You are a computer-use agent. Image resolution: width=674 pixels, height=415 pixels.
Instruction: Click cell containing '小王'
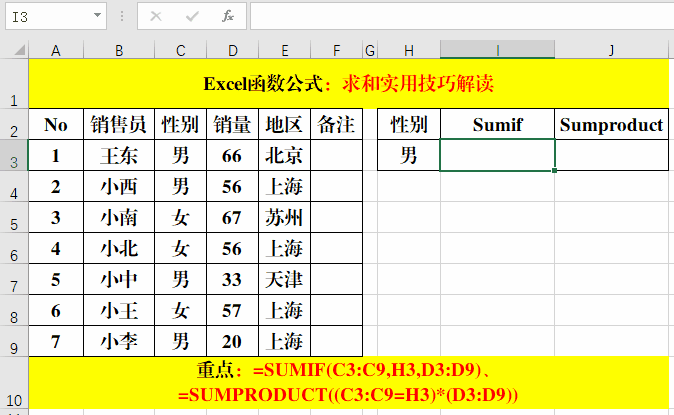click(x=119, y=310)
